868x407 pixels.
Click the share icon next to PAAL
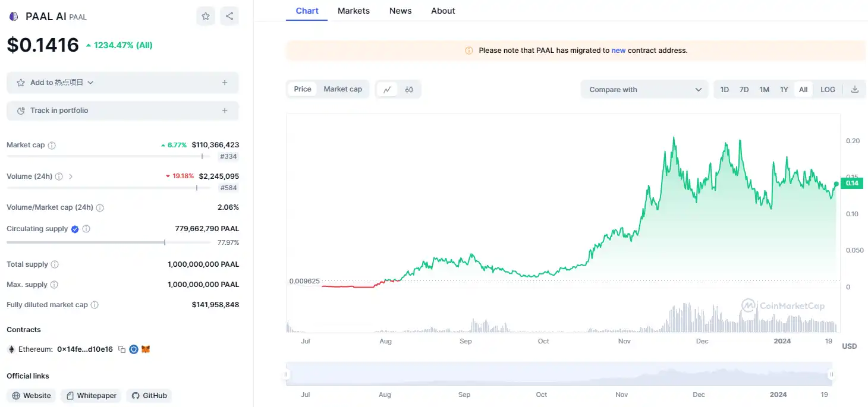(x=229, y=16)
